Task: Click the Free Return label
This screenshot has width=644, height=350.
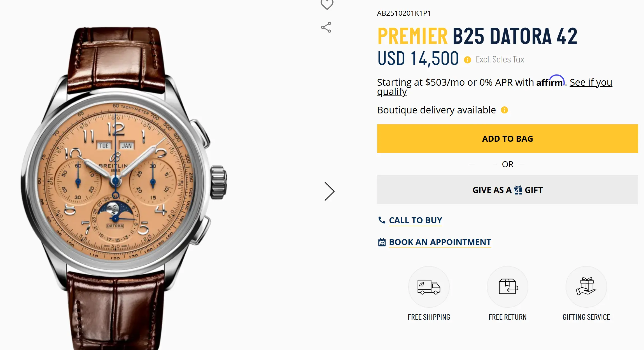Action: [x=507, y=317]
